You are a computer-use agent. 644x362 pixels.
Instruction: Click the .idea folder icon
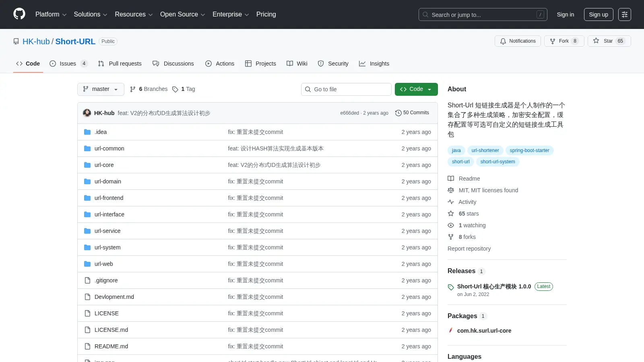click(x=87, y=132)
